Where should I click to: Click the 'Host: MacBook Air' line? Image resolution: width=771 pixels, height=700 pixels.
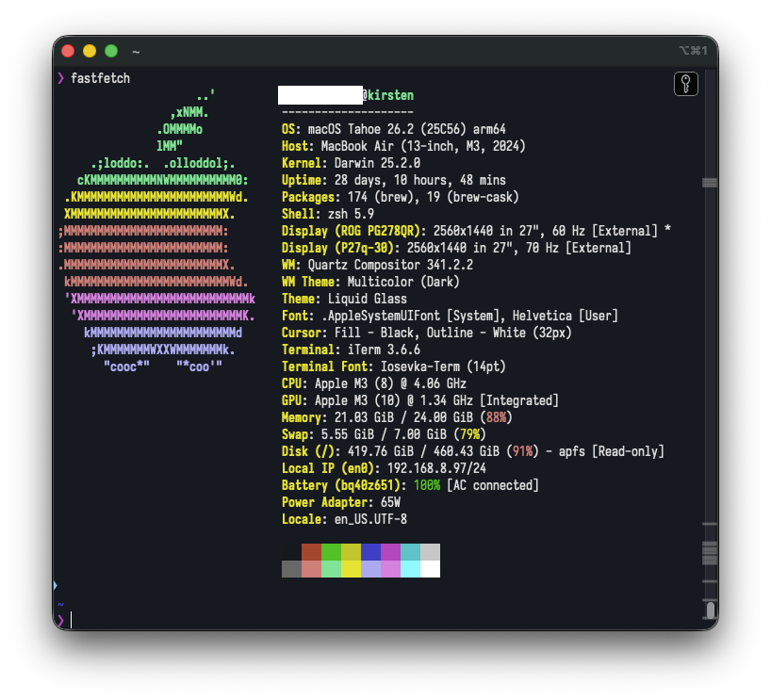403,146
